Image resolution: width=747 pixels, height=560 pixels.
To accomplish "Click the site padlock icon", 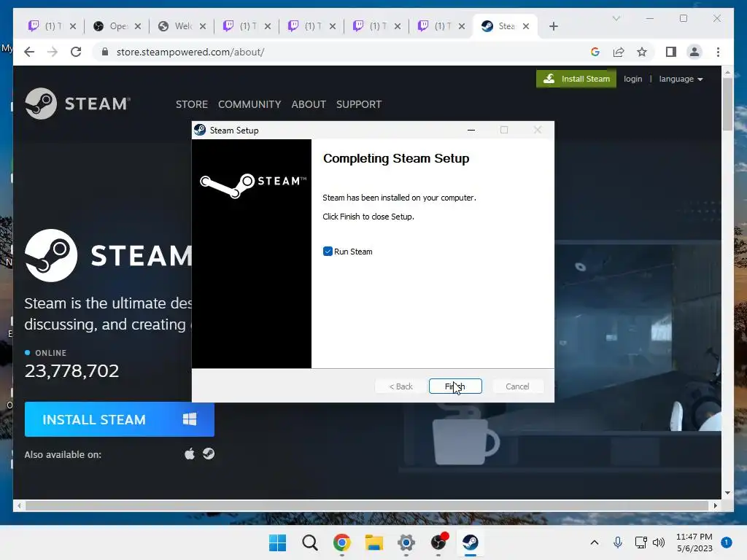I will (105, 52).
